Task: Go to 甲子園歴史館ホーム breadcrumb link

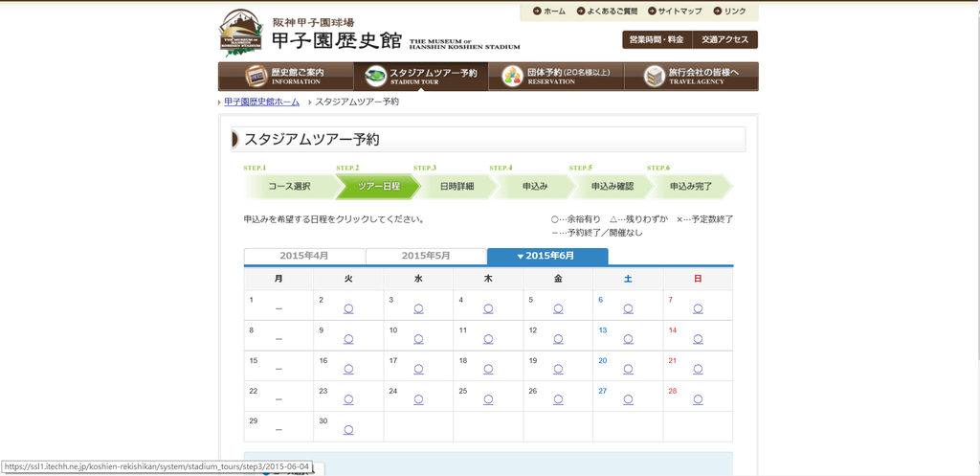Action: pos(261,102)
